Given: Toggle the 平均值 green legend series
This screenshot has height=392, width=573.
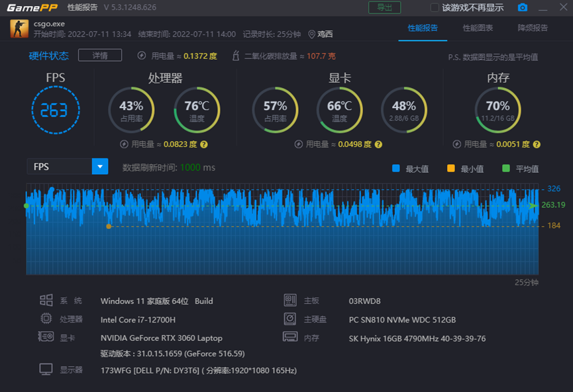Looking at the screenshot, I should coord(506,168).
